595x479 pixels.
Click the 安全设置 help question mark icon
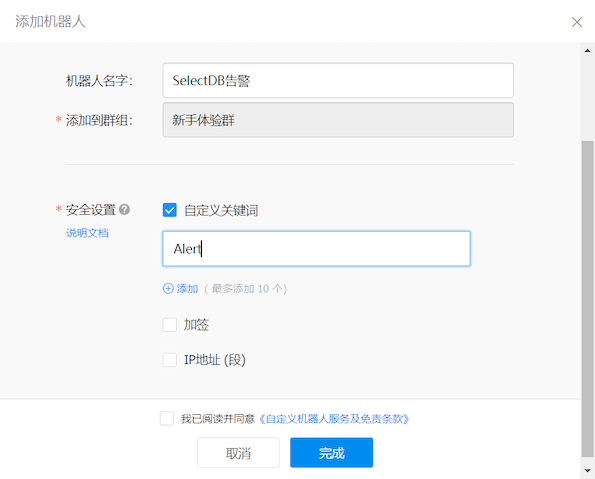coord(124,209)
